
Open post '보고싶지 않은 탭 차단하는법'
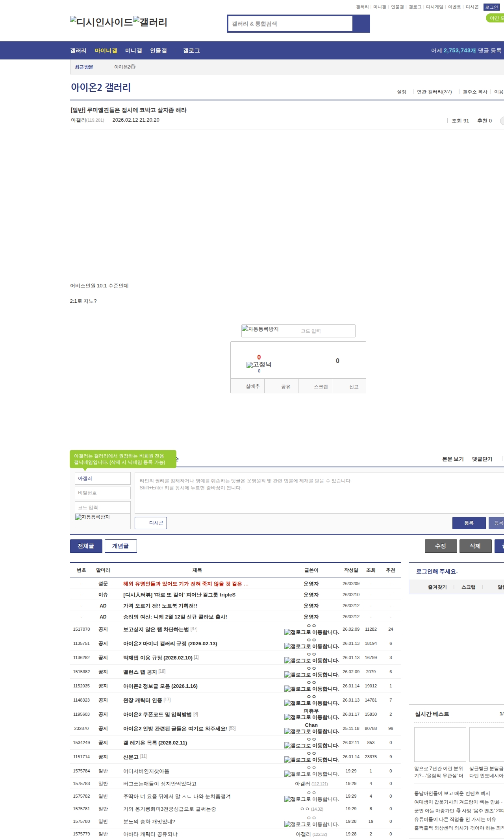coord(156,629)
